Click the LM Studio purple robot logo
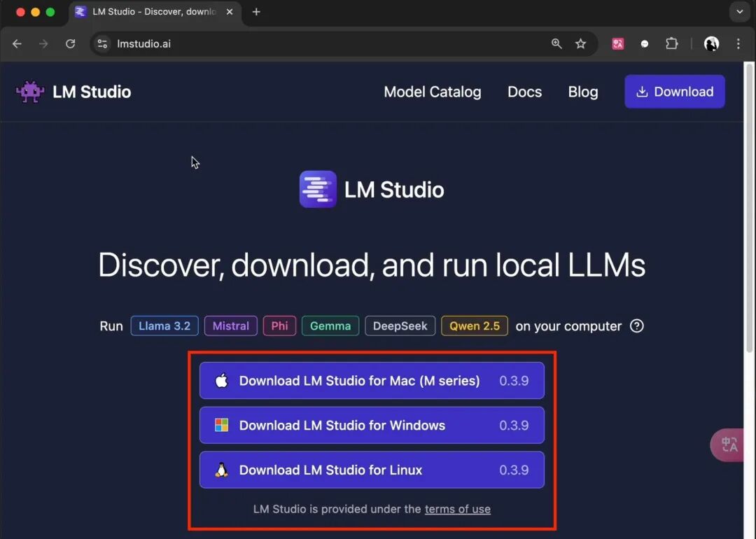Image resolution: width=756 pixels, height=539 pixels. coord(30,92)
